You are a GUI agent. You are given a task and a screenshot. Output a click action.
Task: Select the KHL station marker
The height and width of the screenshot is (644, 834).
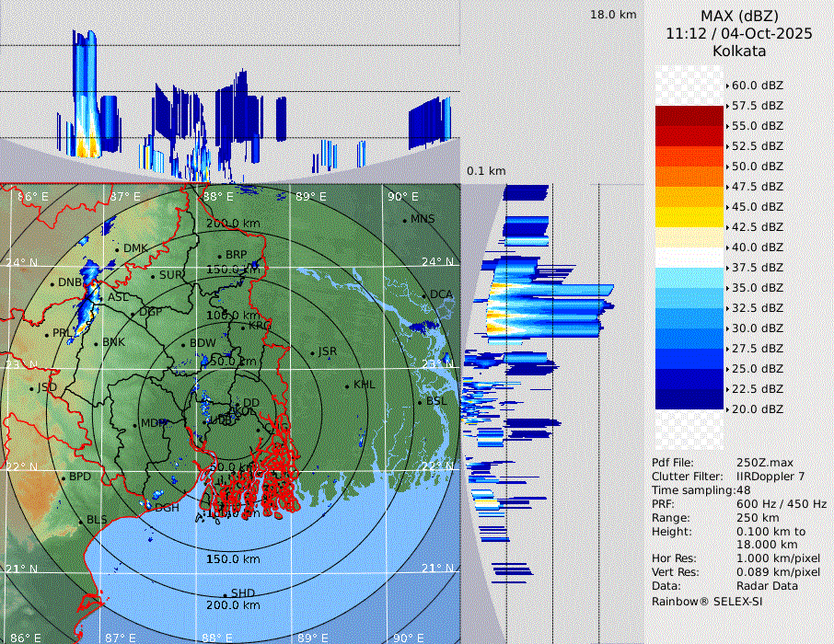pos(347,385)
